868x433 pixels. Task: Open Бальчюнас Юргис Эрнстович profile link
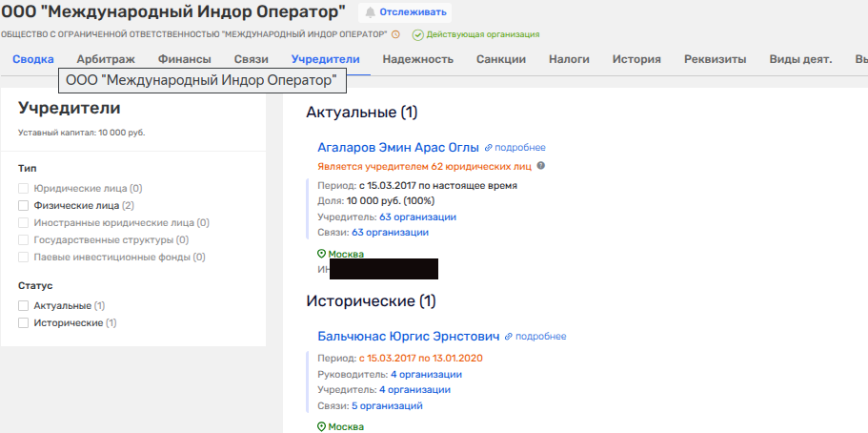408,336
